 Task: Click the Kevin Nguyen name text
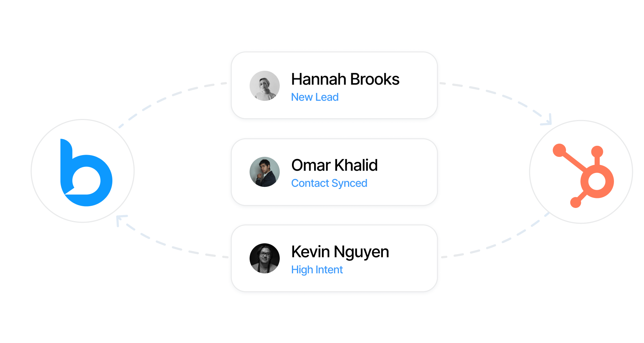pos(340,252)
